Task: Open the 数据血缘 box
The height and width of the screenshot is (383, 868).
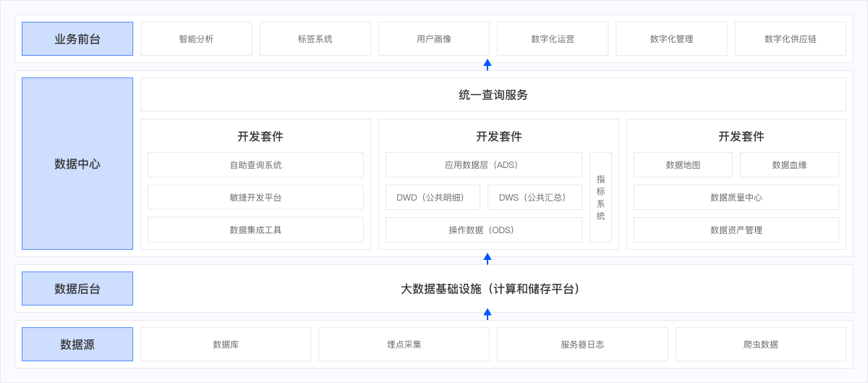Action: click(x=789, y=165)
